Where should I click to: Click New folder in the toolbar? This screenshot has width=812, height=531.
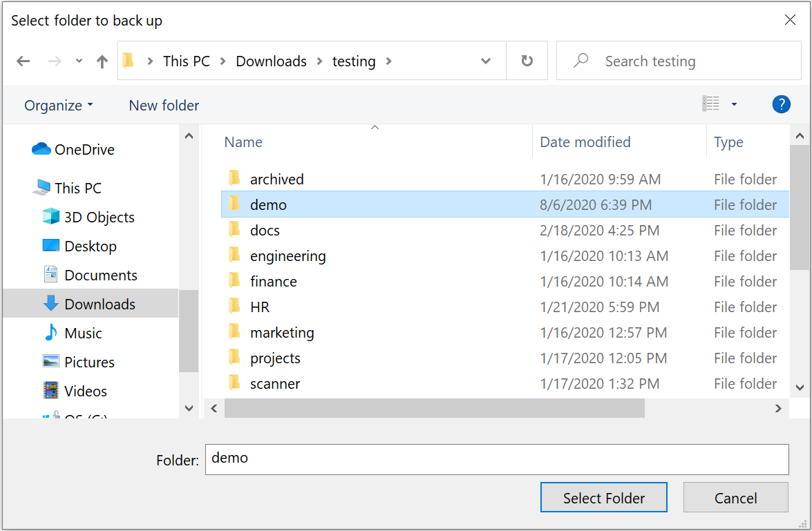point(164,106)
